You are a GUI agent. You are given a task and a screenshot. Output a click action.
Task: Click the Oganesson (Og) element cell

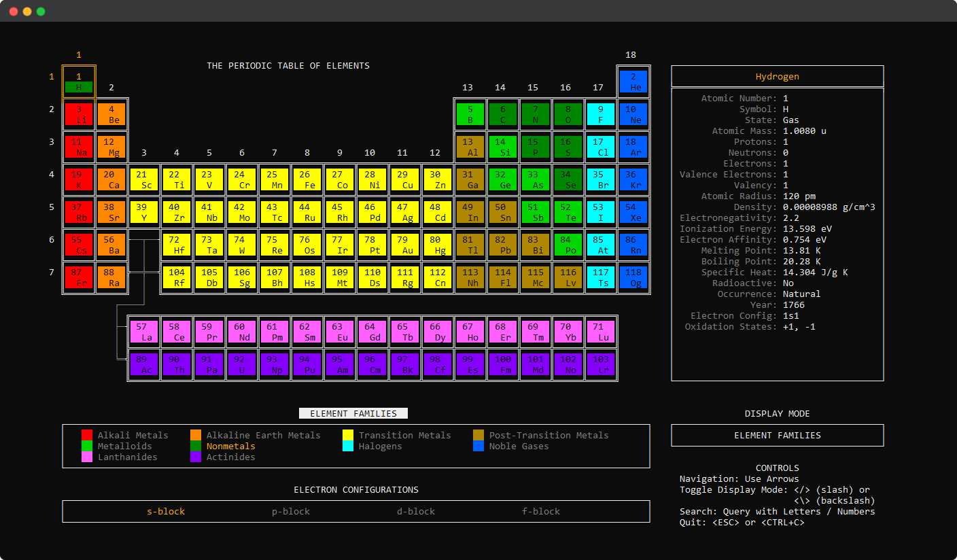[633, 277]
